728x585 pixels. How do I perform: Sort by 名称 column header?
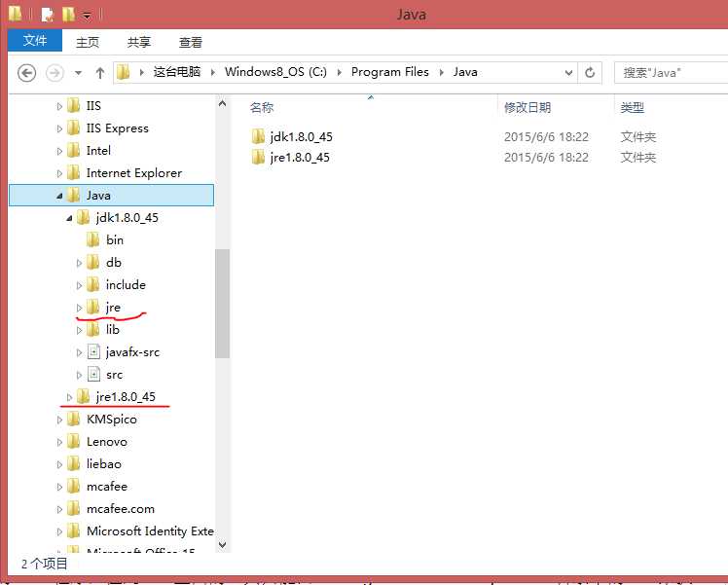262,108
